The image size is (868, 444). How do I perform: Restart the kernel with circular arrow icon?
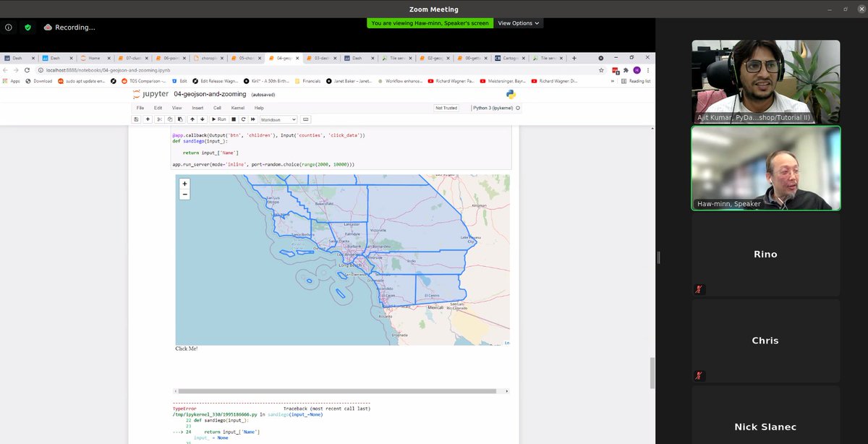tap(243, 119)
